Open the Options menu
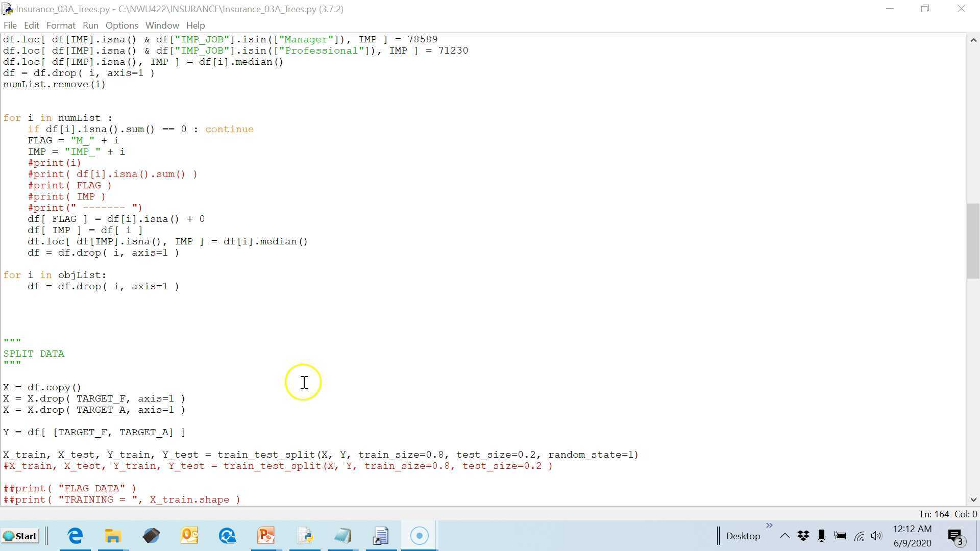Viewport: 980px width, 551px height. click(121, 25)
